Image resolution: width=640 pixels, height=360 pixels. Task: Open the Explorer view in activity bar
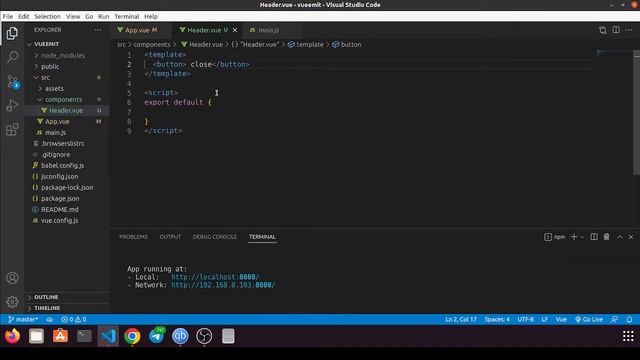coord(12,33)
